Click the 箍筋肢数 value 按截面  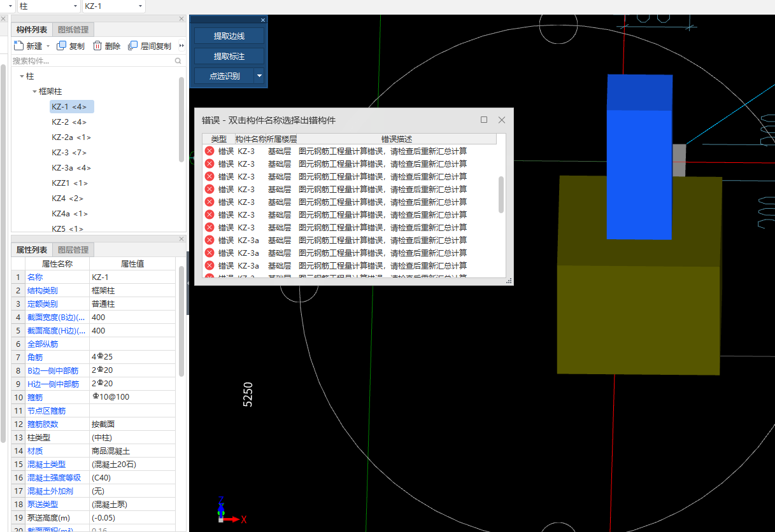132,424
